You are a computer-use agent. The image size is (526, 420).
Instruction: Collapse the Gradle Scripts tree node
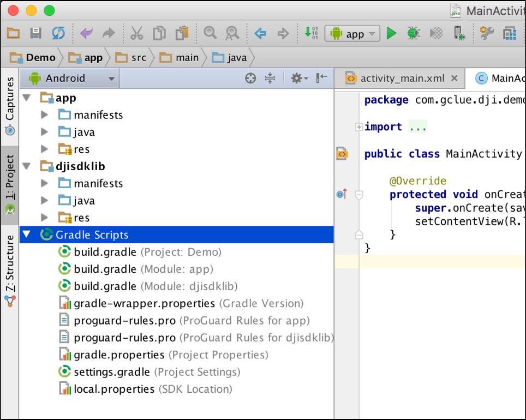[26, 235]
